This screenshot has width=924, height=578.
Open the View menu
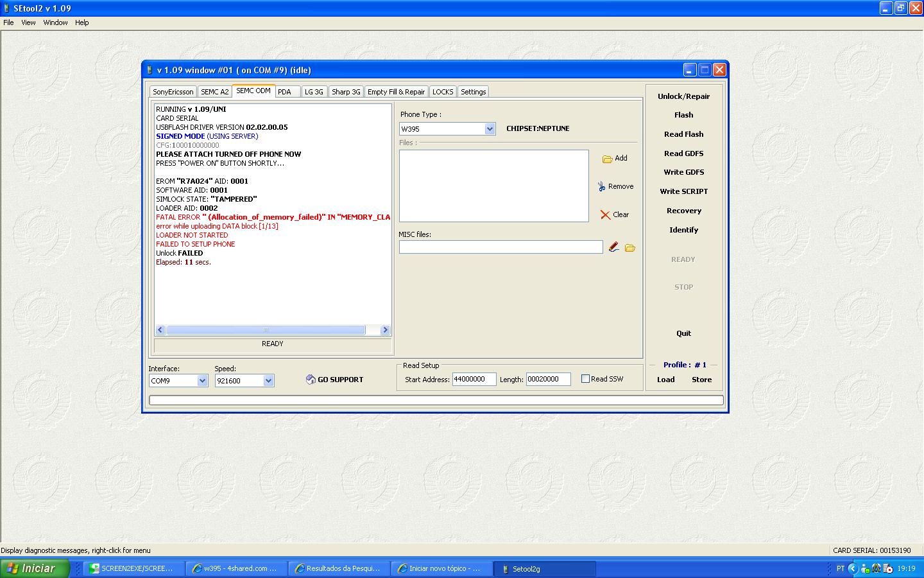pos(28,22)
